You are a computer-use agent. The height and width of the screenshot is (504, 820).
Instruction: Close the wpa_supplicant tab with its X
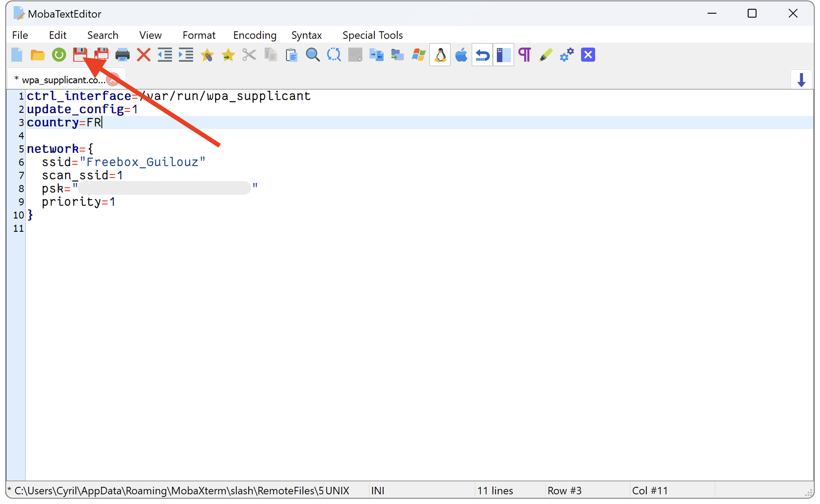[113, 80]
